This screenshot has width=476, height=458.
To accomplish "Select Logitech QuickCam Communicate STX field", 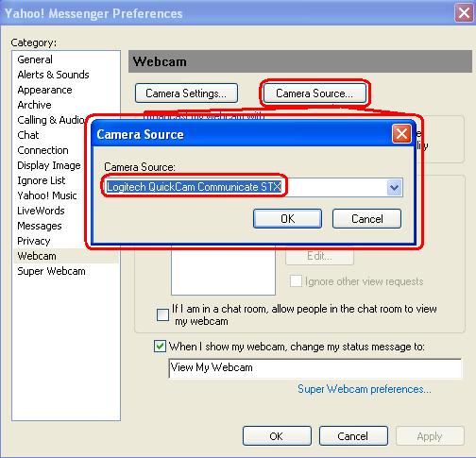I will tap(253, 187).
